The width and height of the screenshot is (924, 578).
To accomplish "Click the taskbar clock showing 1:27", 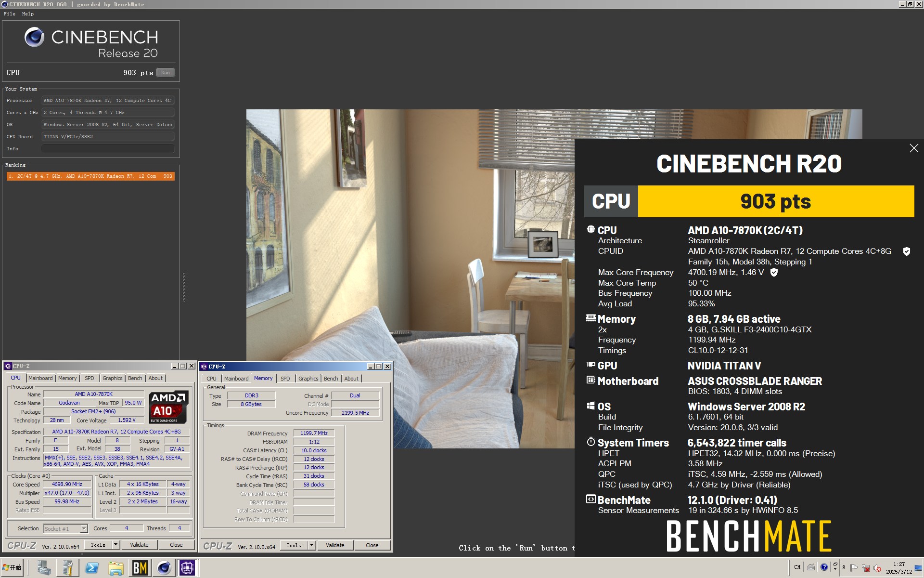I will tap(899, 567).
